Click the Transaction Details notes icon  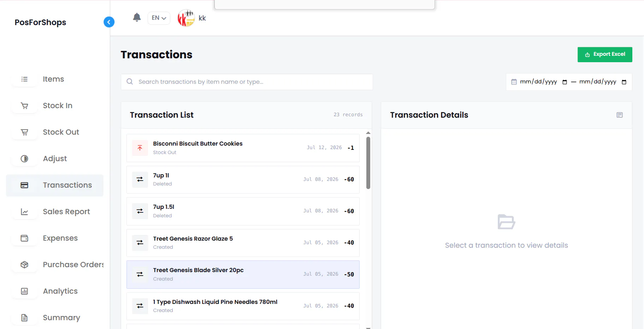pyautogui.click(x=620, y=115)
